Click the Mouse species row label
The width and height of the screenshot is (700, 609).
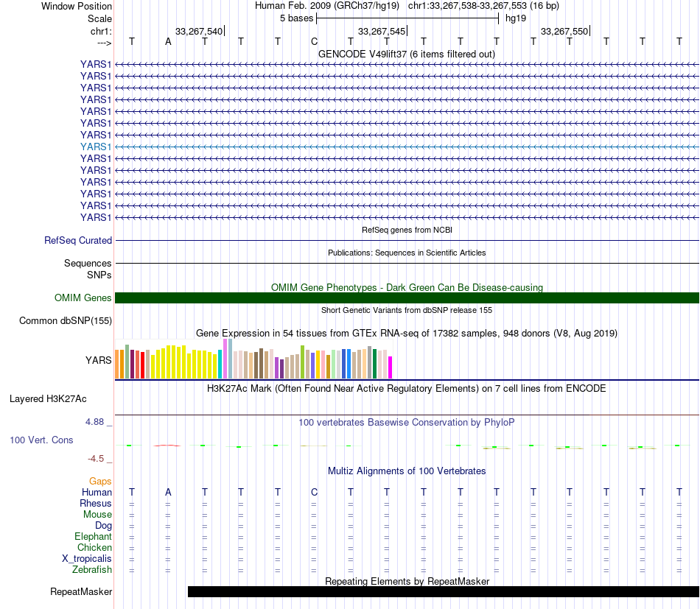[x=97, y=515]
